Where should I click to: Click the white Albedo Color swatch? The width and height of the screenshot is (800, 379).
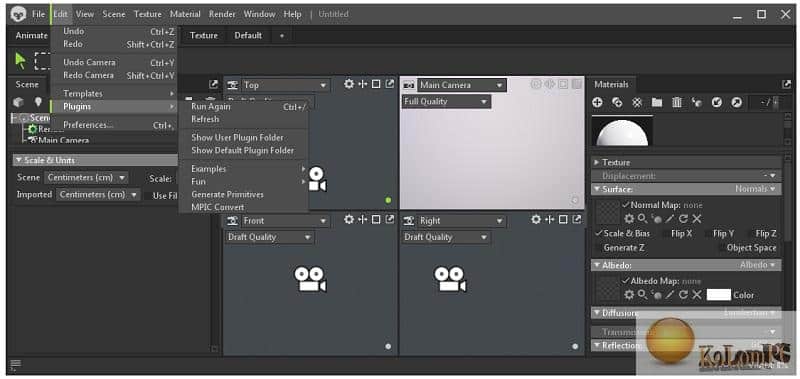click(718, 295)
